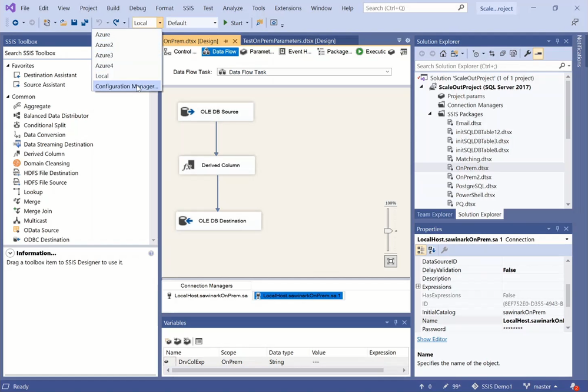This screenshot has height=392, width=588.
Task: Click the canvas zoom slider handle
Action: [388, 231]
